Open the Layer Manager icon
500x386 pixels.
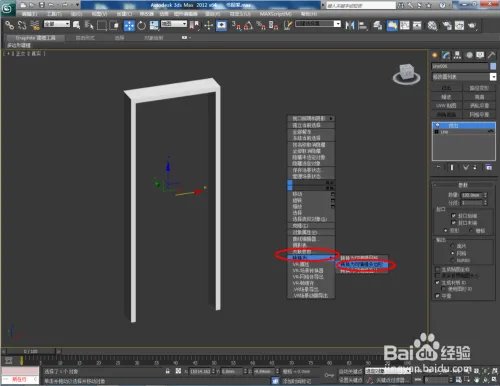(x=377, y=25)
